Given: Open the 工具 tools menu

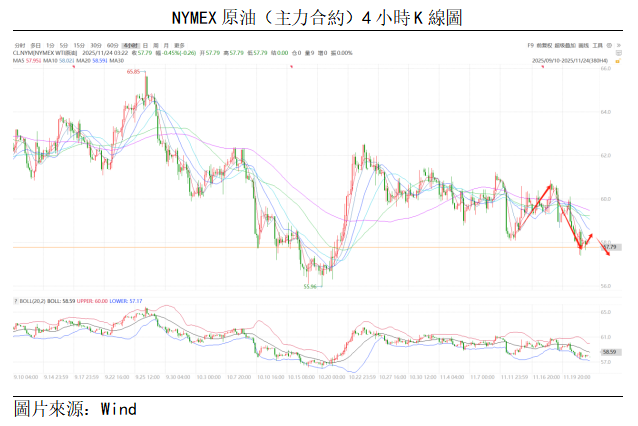Looking at the screenshot, I should point(597,46).
